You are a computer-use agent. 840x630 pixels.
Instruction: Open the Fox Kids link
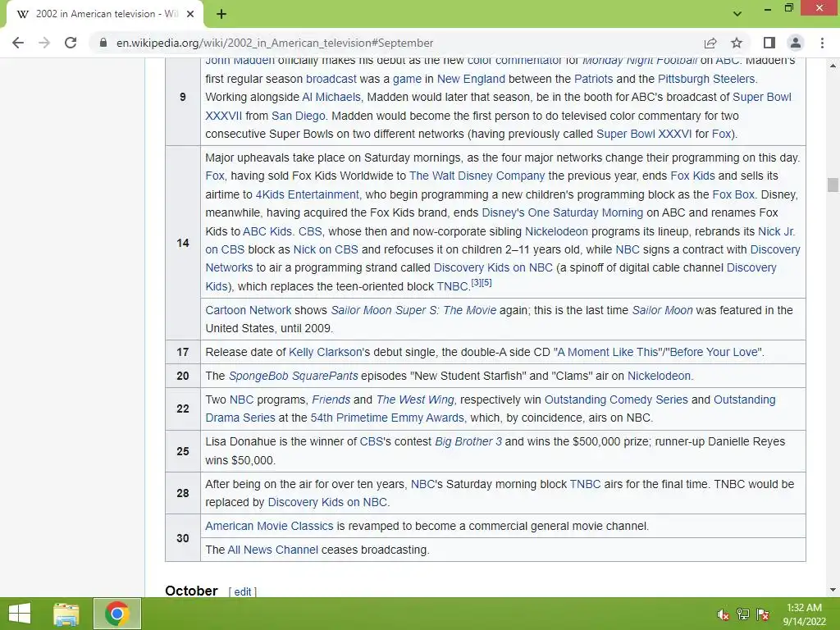(692, 176)
